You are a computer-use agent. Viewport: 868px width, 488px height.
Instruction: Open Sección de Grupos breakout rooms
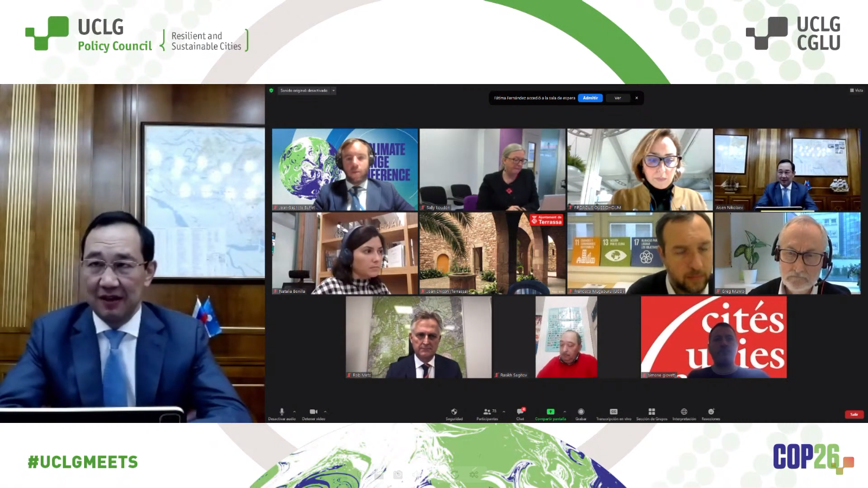click(652, 414)
